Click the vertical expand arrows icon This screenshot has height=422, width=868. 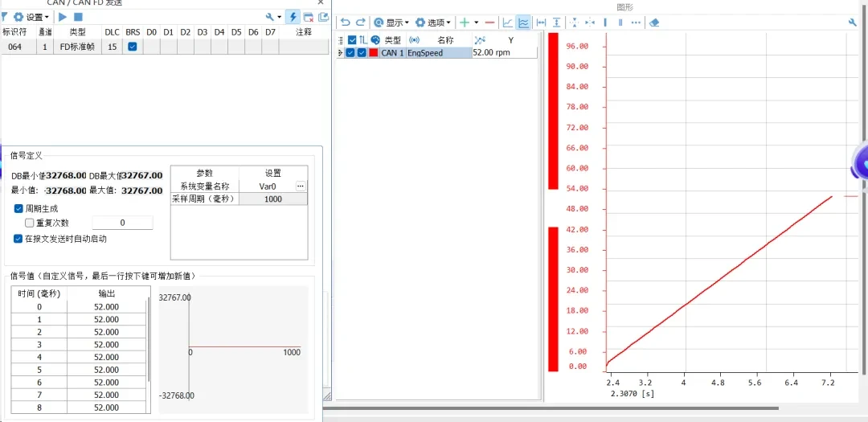(x=574, y=23)
